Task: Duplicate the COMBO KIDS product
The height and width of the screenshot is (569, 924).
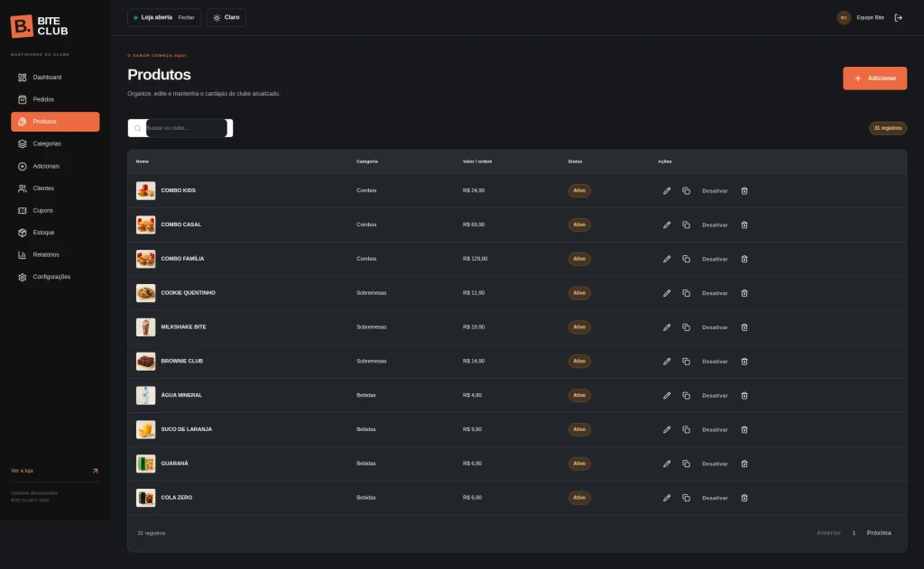Action: point(686,191)
